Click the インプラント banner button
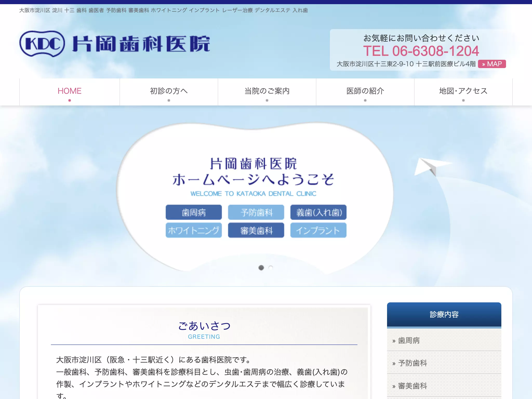The height and width of the screenshot is (399, 532). (x=318, y=230)
